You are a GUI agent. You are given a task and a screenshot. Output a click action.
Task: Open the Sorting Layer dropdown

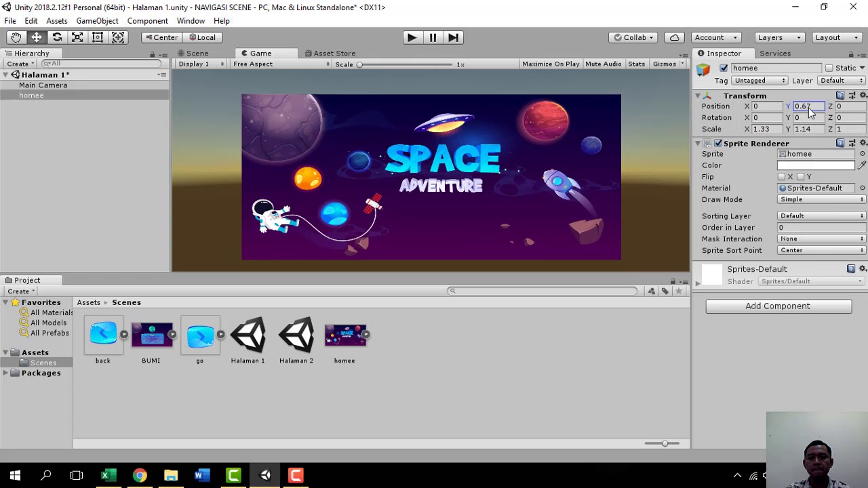tap(822, 216)
